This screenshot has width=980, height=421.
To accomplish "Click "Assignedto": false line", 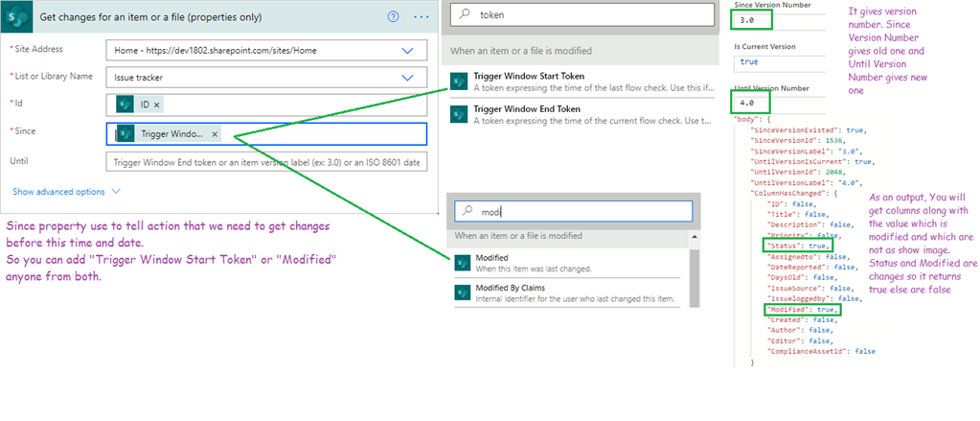I will pos(809,256).
